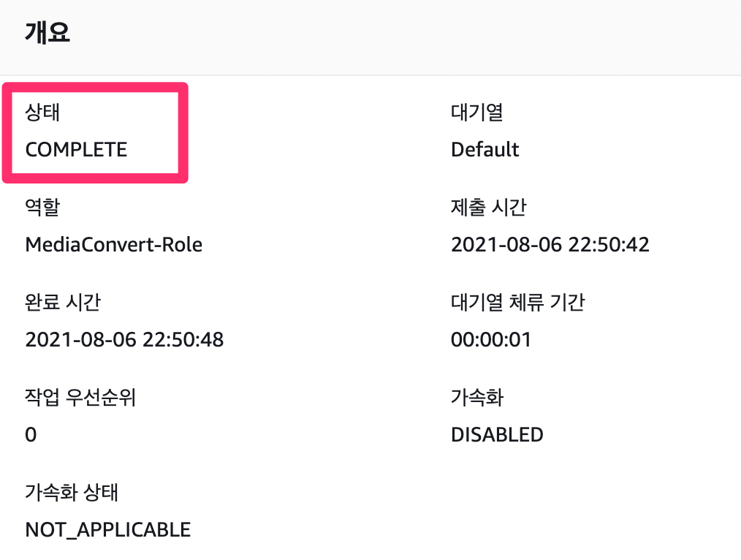The width and height of the screenshot is (741, 560).
Task: Open the MediaConvert-Role role link
Action: coord(113,244)
